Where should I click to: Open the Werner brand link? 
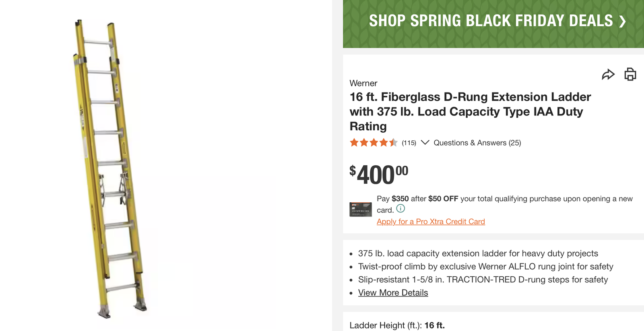363,83
